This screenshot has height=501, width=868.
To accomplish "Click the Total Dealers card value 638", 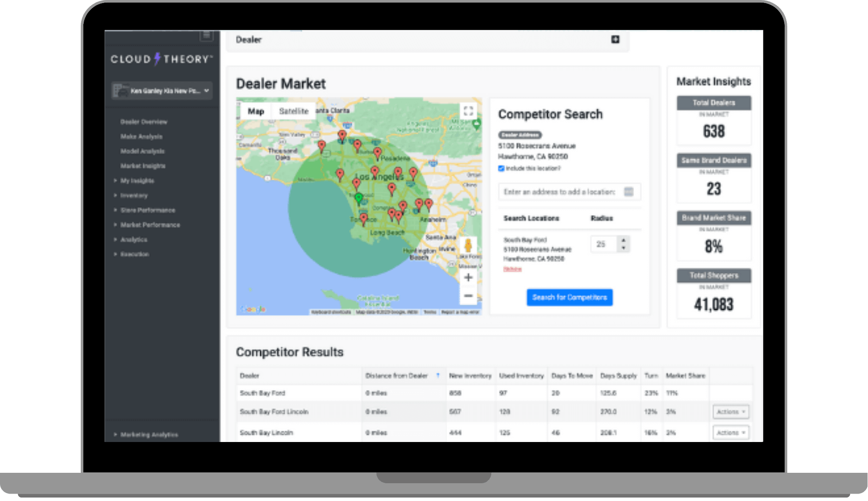I will (x=713, y=131).
